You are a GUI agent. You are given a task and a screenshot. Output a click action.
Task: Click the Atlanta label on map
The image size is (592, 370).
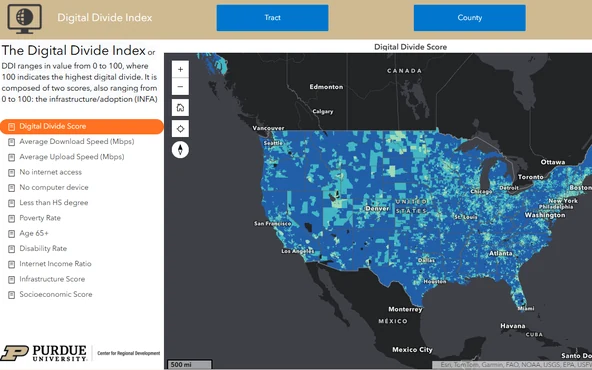tap(501, 253)
